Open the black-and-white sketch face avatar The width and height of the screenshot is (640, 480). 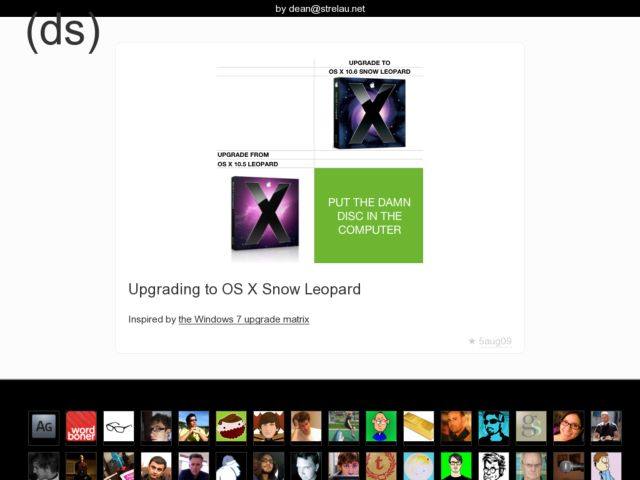(493, 466)
